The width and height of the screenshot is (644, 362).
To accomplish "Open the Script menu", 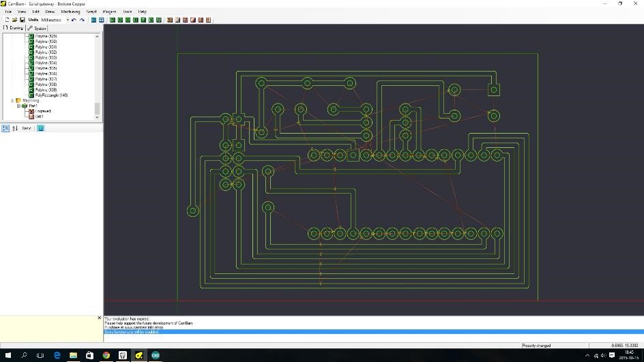I will [91, 12].
